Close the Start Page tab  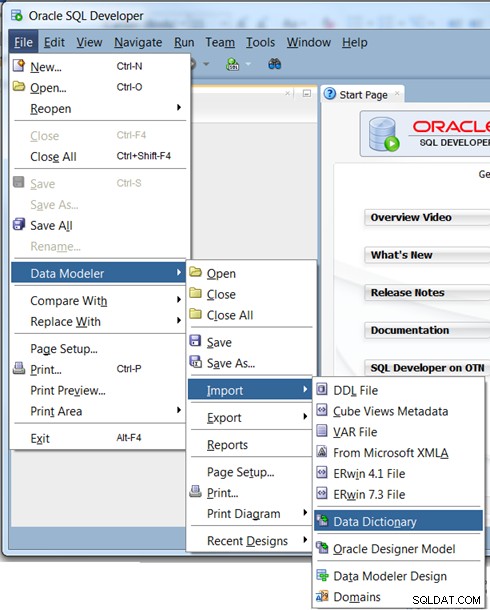pyautogui.click(x=397, y=93)
